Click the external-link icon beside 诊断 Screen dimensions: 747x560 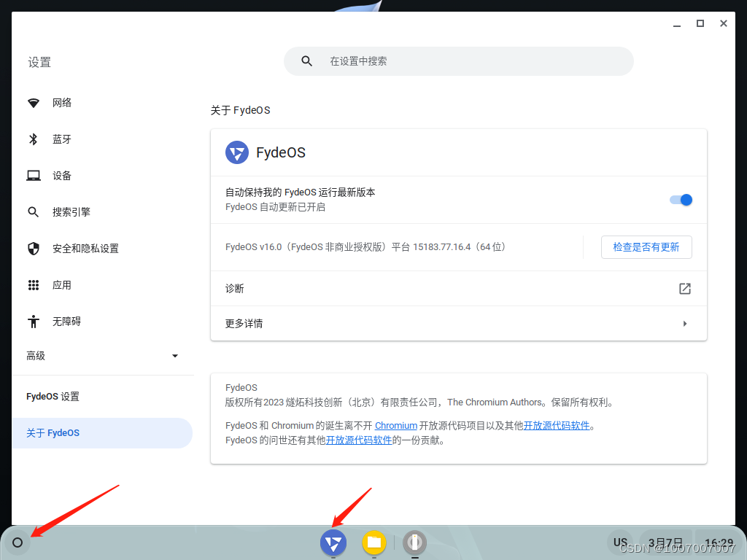pos(684,289)
